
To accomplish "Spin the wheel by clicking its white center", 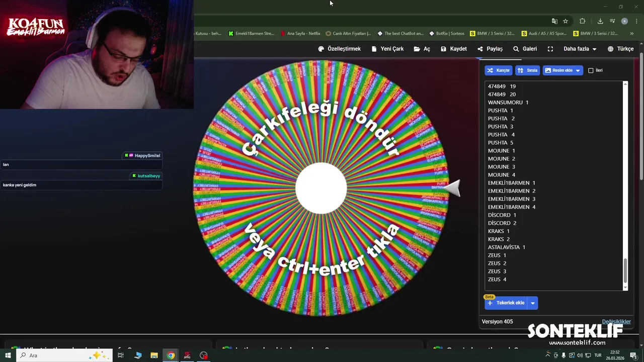I will [321, 188].
